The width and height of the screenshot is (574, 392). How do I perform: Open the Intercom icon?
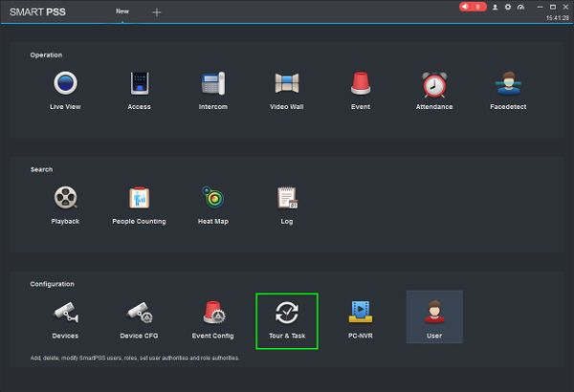pos(212,85)
